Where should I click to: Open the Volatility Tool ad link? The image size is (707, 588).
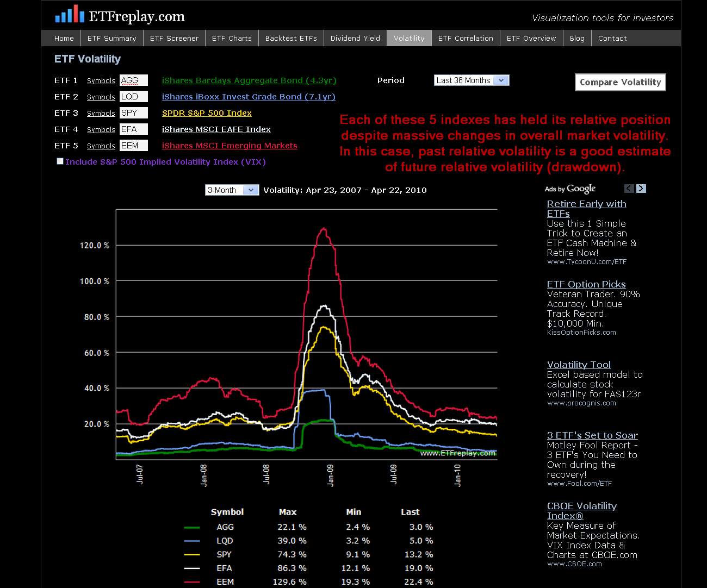tap(579, 365)
